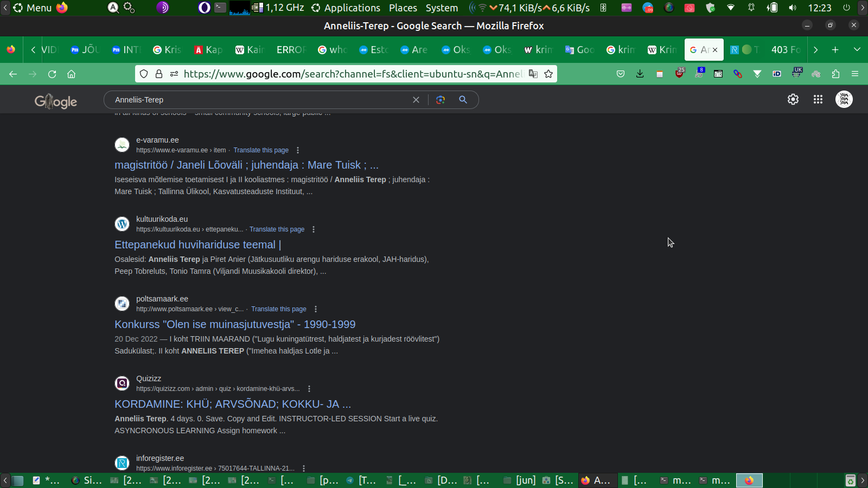Open the Menu launcher in the top panel
This screenshot has width=868, height=488.
pos(33,8)
